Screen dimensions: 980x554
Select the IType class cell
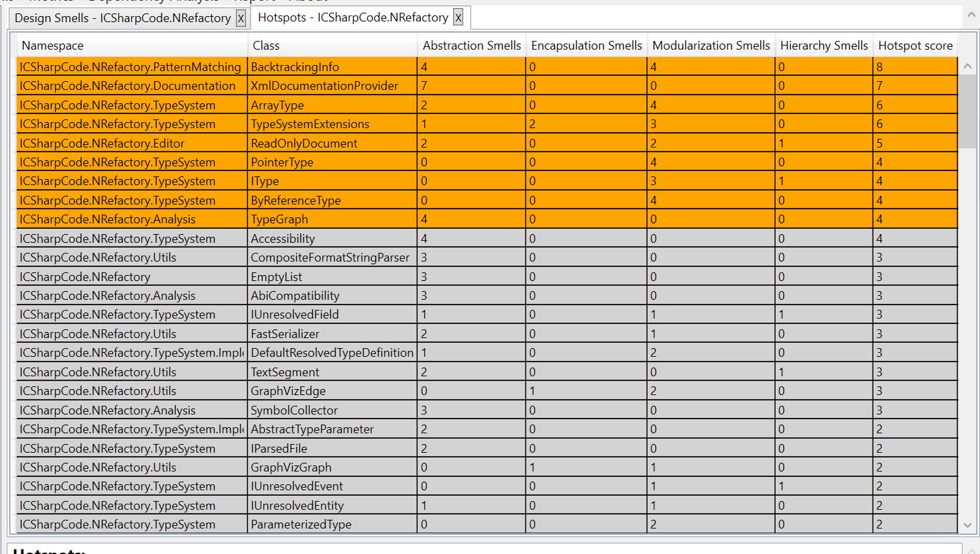pyautogui.click(x=332, y=181)
